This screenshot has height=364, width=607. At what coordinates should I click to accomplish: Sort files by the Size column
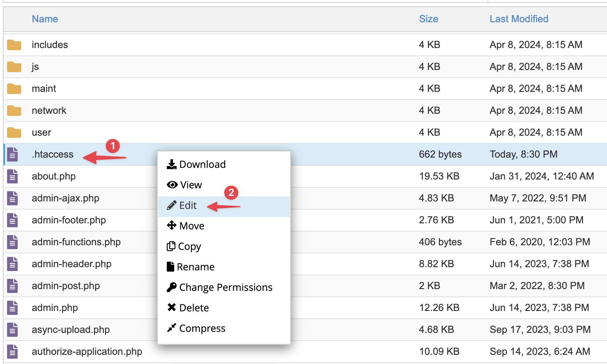[x=429, y=19]
